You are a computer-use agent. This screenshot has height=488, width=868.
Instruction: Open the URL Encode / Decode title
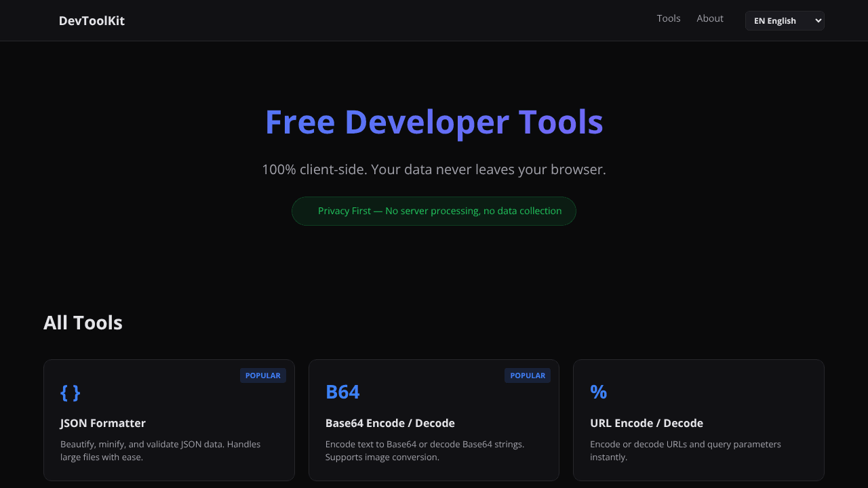[x=646, y=423]
